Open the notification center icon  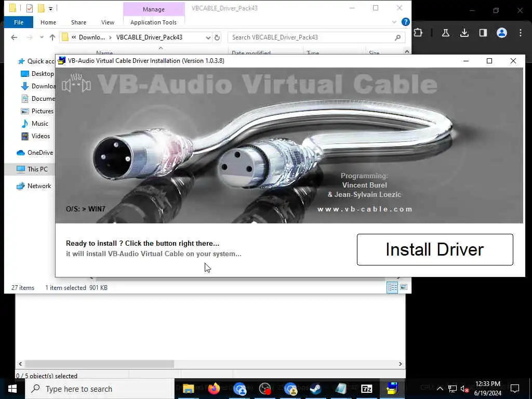515,389
